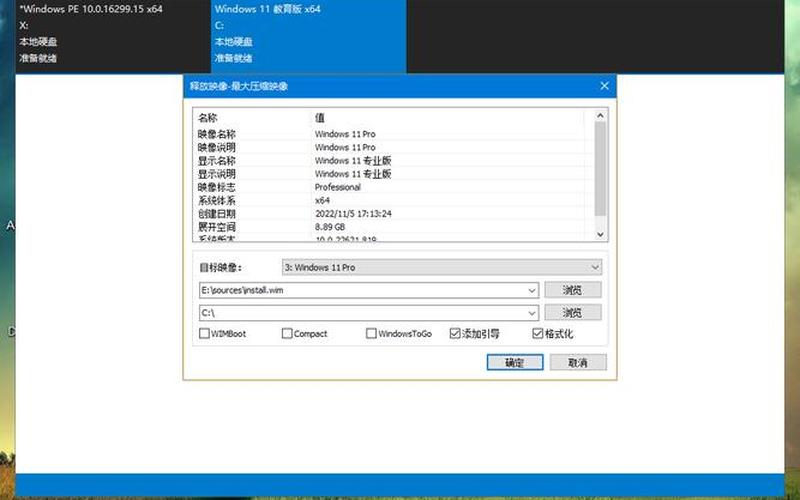Select the 创建日期 row

[390, 214]
